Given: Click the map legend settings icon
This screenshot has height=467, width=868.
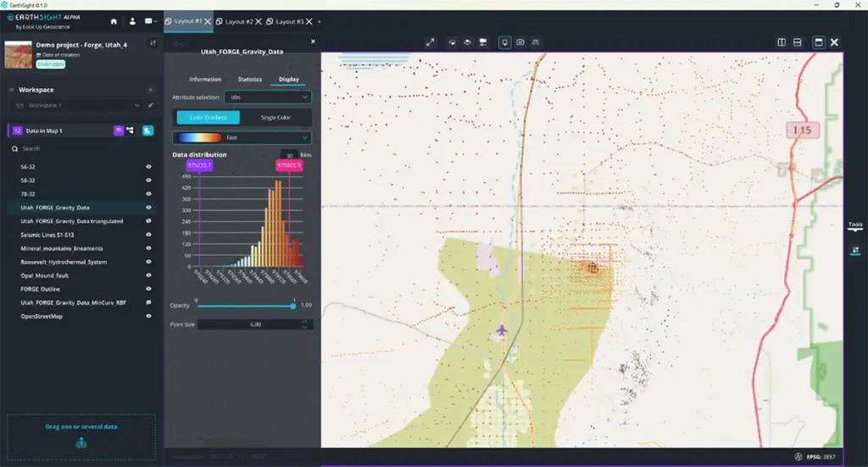Looking at the screenshot, I should pos(483,42).
